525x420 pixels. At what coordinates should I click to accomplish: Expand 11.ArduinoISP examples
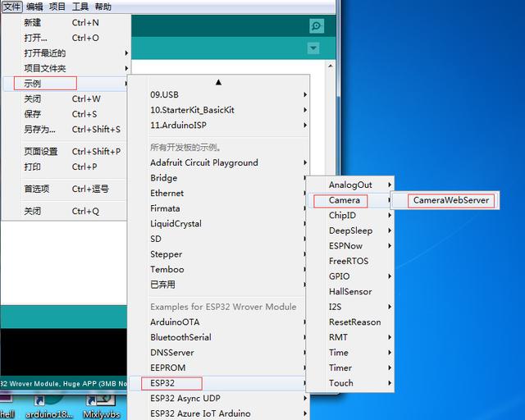[x=219, y=126]
